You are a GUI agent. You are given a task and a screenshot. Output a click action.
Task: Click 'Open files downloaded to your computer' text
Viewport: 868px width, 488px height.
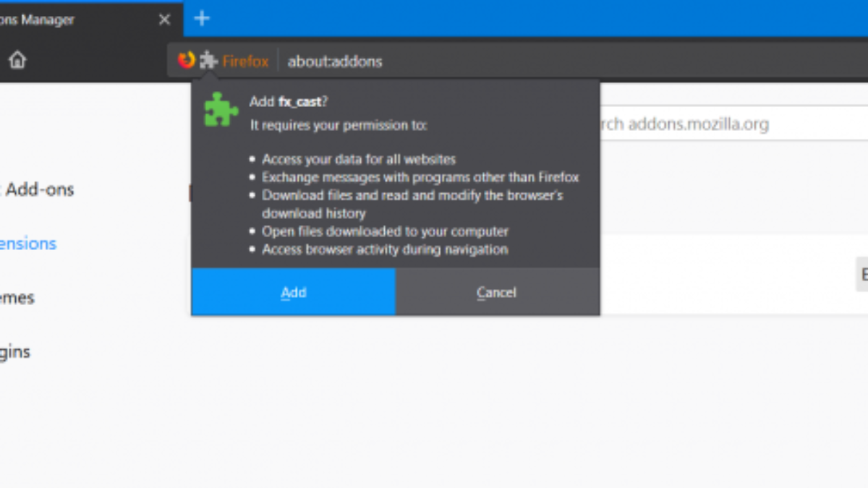click(385, 231)
